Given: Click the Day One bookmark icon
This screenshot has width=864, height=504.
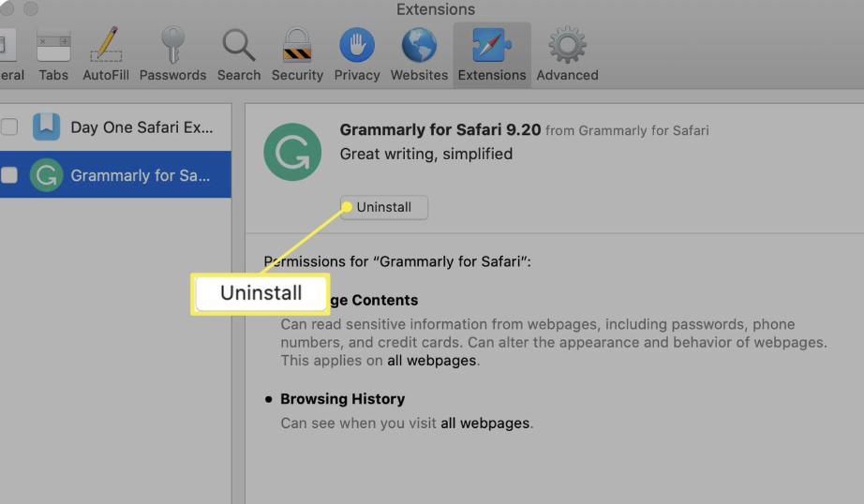Looking at the screenshot, I should click(x=46, y=126).
